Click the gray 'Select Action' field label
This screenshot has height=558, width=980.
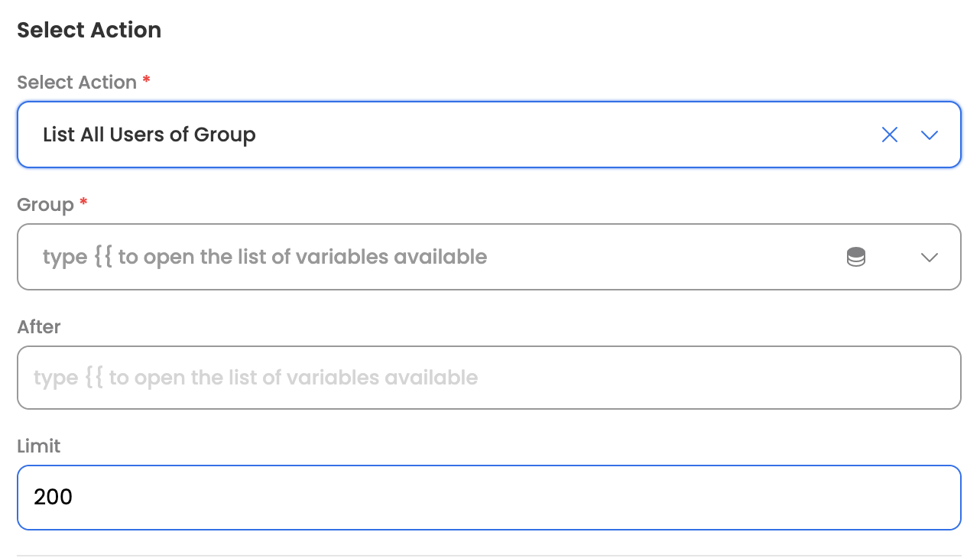point(76,83)
